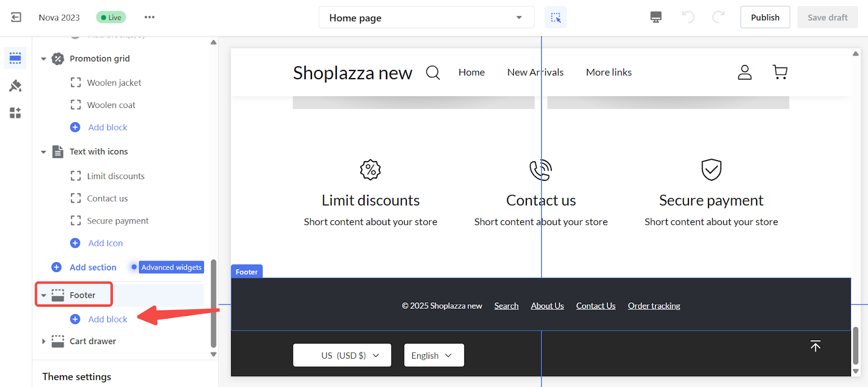Click the Save draft button
This screenshot has height=387, width=868.
tap(827, 17)
